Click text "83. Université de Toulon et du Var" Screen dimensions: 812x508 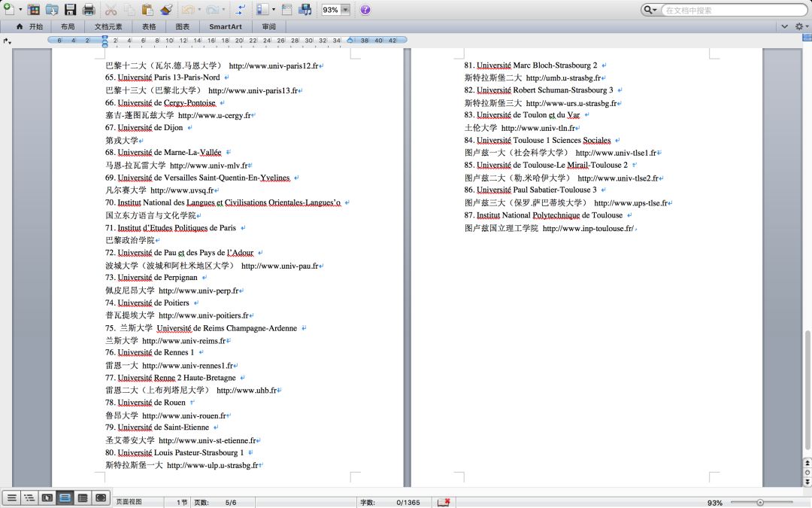pyautogui.click(x=522, y=115)
